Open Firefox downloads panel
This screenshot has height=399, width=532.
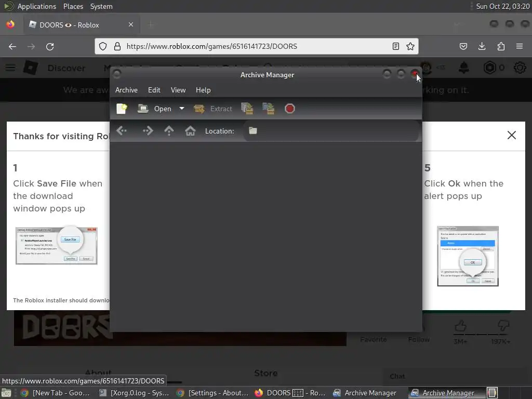[482, 46]
